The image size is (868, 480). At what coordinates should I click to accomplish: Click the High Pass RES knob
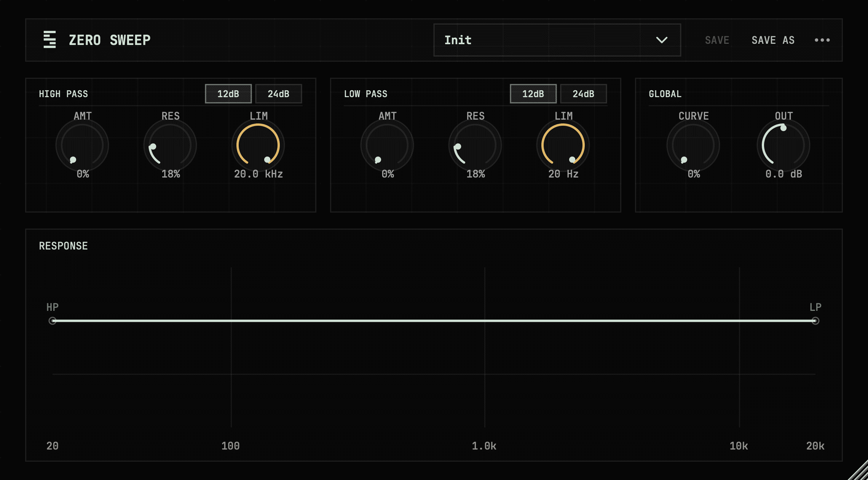click(x=170, y=145)
